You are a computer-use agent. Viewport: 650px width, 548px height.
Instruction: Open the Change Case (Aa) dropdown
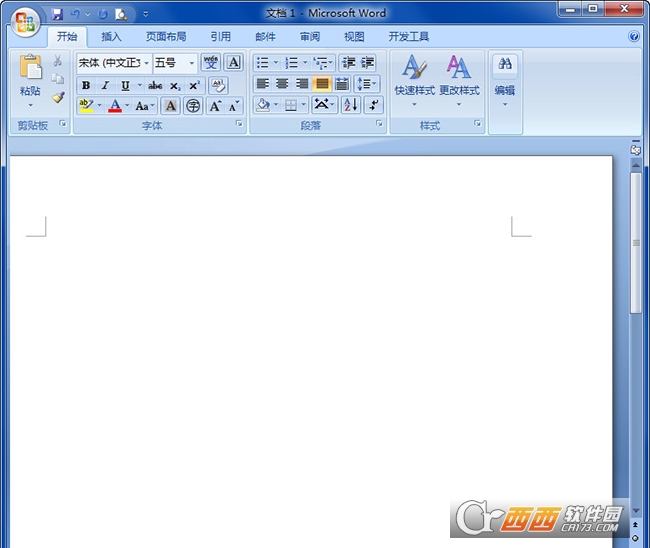tap(146, 106)
